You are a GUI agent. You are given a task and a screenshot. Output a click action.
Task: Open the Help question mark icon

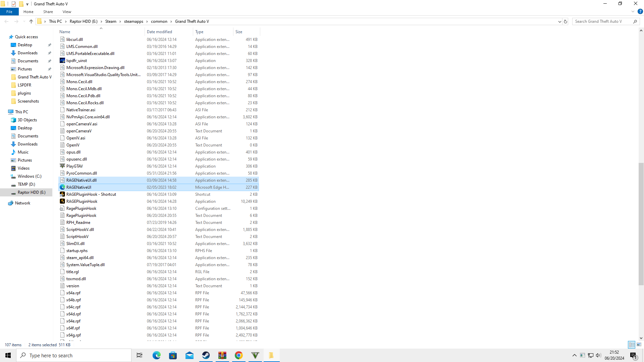coord(640,11)
